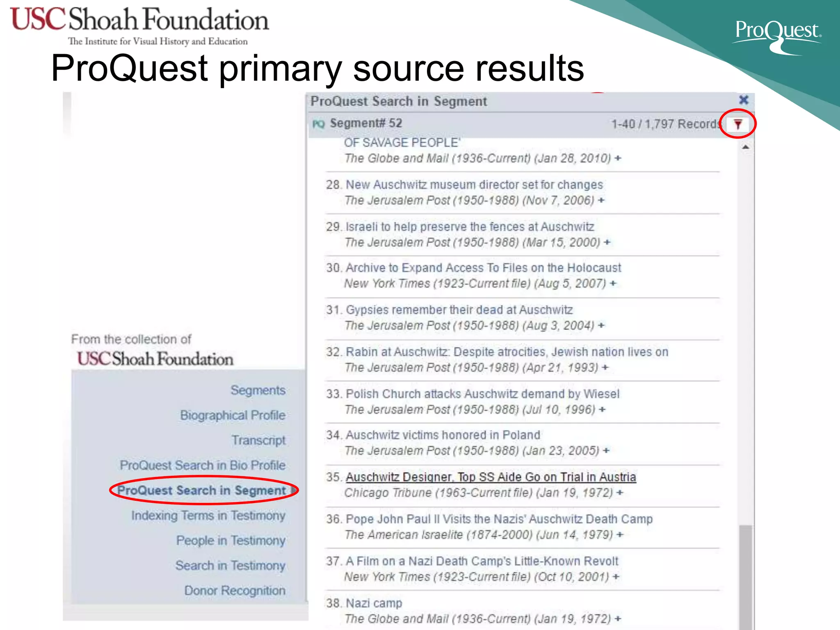Expand plus after New York Times Oct 10, 2001

pos(616,577)
